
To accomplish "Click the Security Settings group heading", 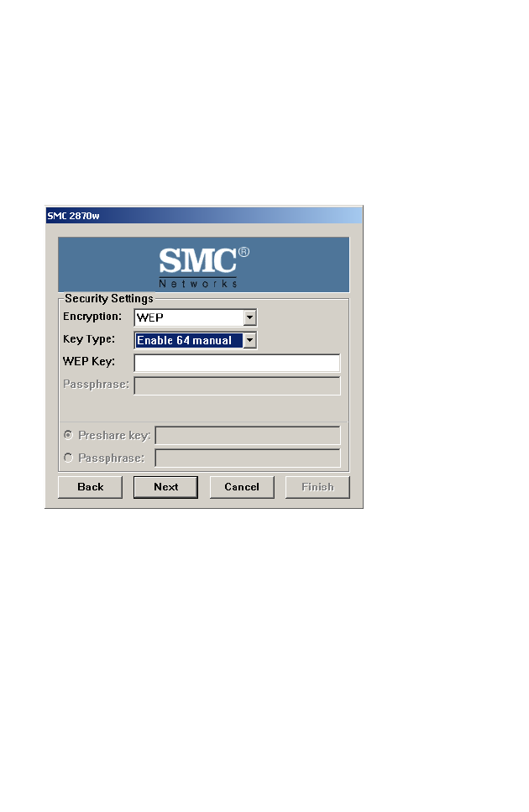I will coord(108,299).
